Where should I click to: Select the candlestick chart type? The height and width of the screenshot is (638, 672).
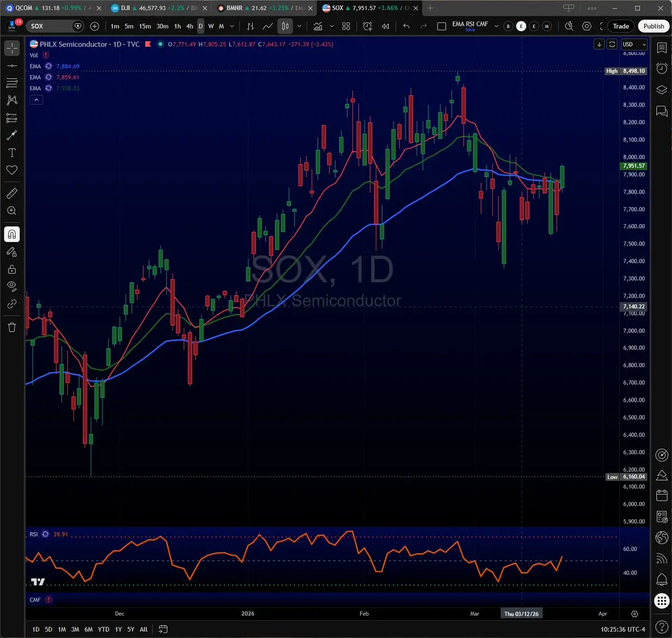click(x=285, y=26)
